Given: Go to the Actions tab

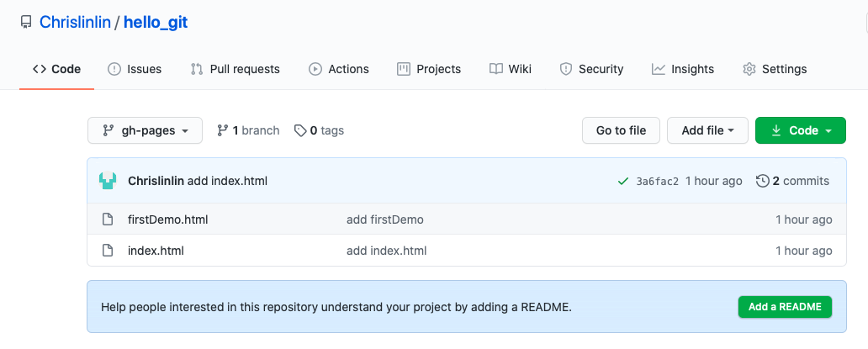Looking at the screenshot, I should 339,69.
